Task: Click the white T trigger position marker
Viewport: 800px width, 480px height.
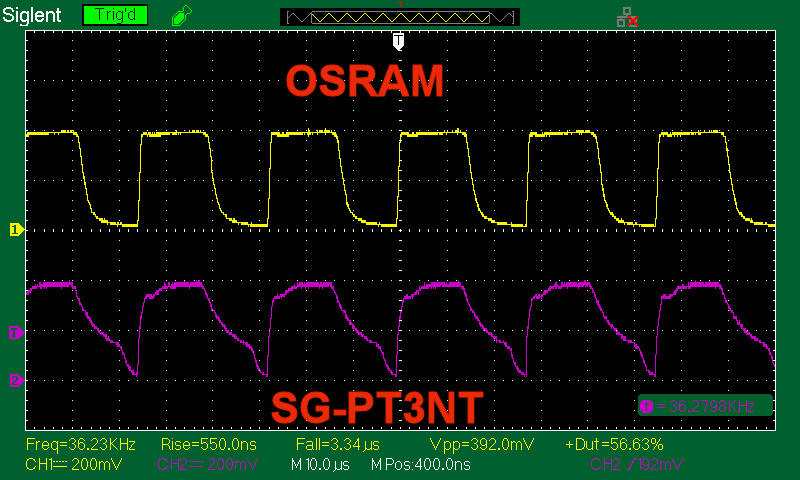Action: point(398,41)
